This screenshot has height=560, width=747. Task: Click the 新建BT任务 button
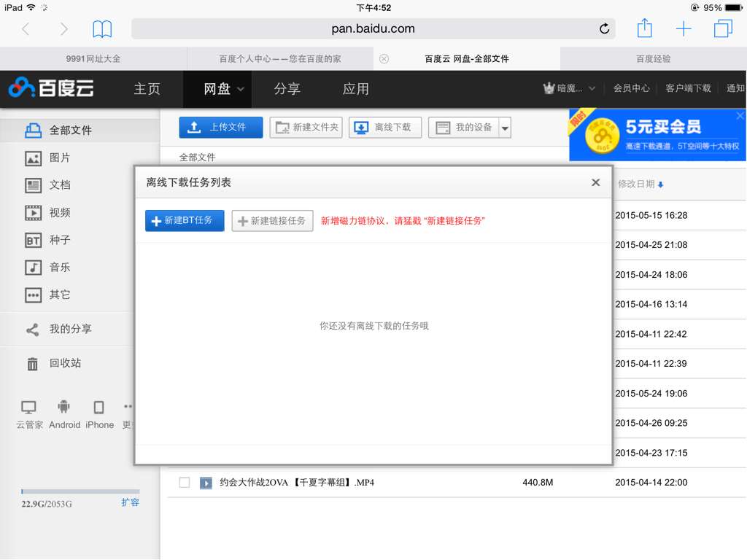click(x=185, y=221)
